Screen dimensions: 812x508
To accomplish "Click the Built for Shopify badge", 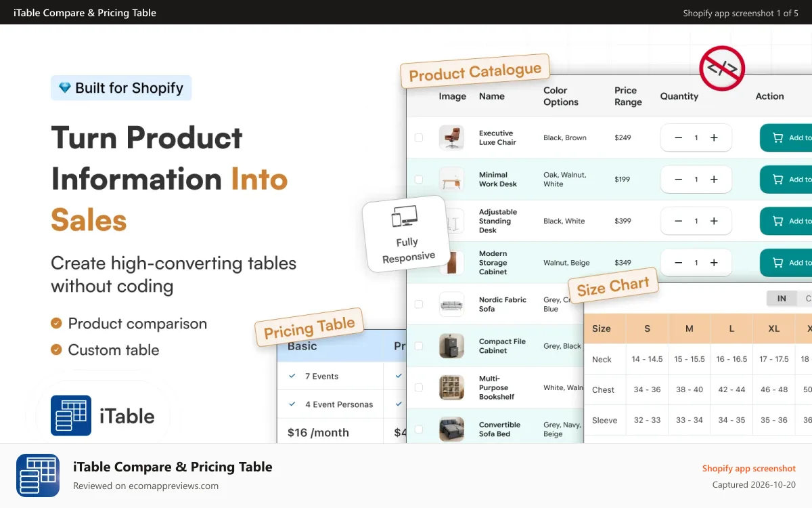I will (121, 88).
